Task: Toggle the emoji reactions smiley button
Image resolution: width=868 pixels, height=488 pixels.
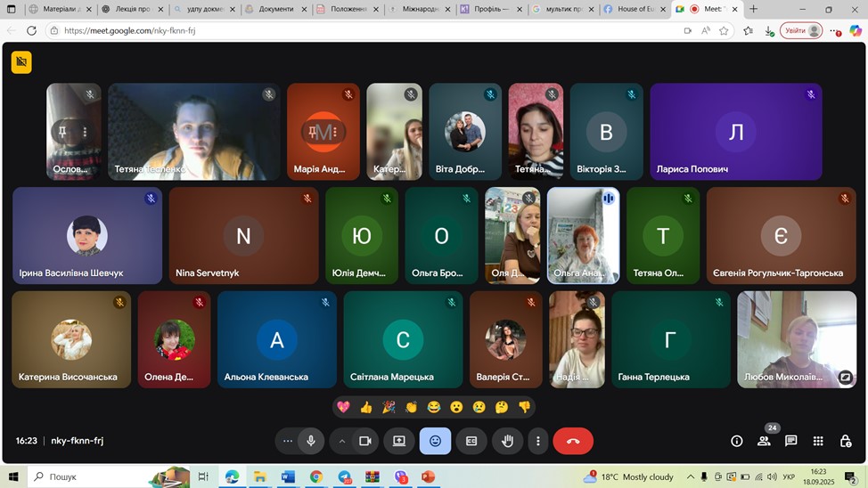Action: coord(435,441)
